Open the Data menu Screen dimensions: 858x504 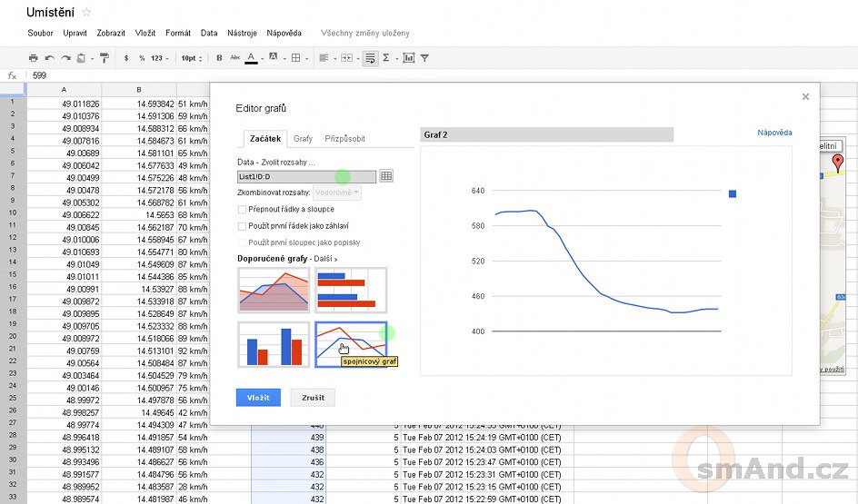click(x=209, y=33)
